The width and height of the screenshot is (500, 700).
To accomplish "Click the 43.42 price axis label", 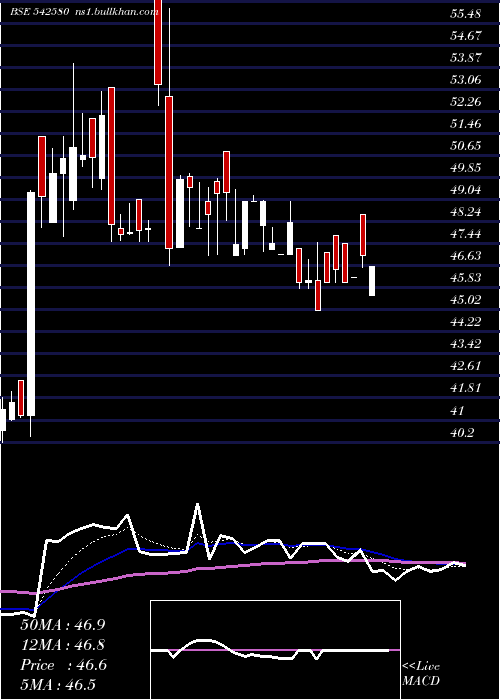I will (x=466, y=344).
